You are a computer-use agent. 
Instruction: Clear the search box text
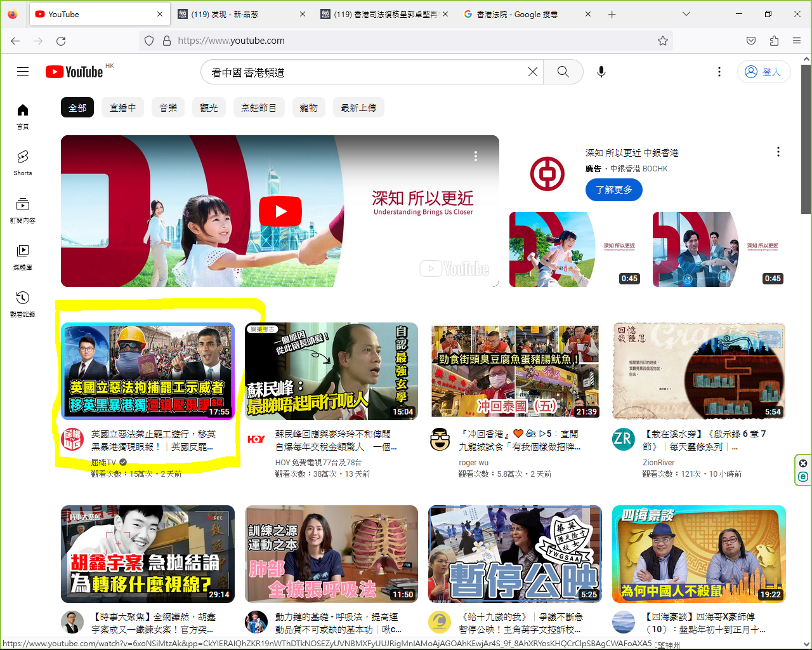(x=533, y=72)
